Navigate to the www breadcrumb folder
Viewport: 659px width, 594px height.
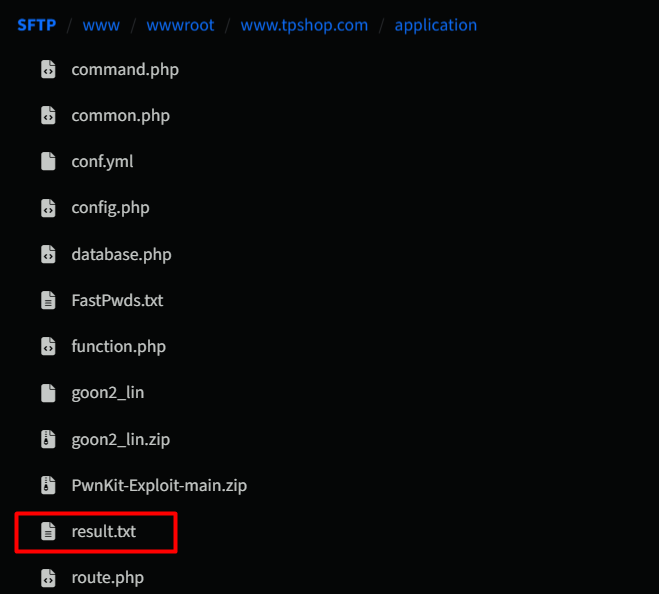coord(99,25)
